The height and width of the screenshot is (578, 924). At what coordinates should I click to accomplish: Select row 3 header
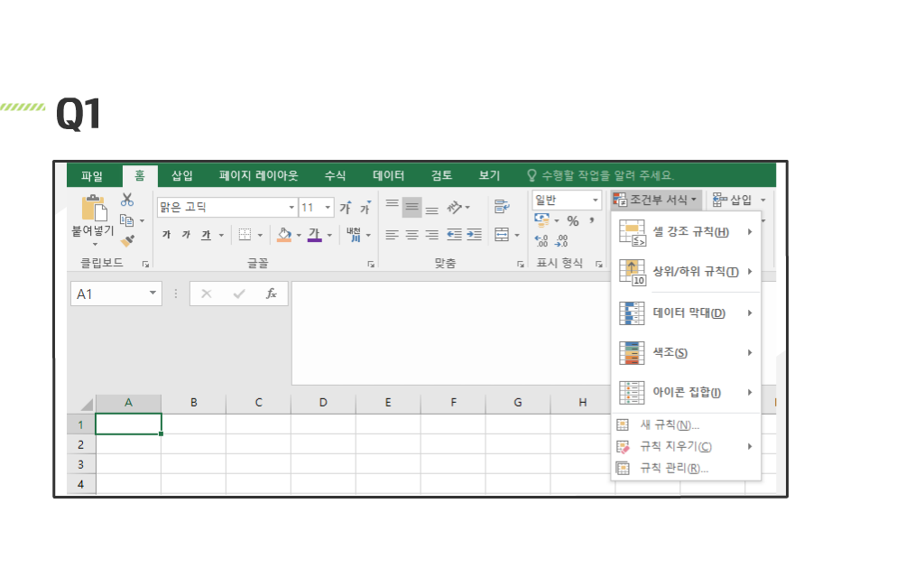click(80, 465)
